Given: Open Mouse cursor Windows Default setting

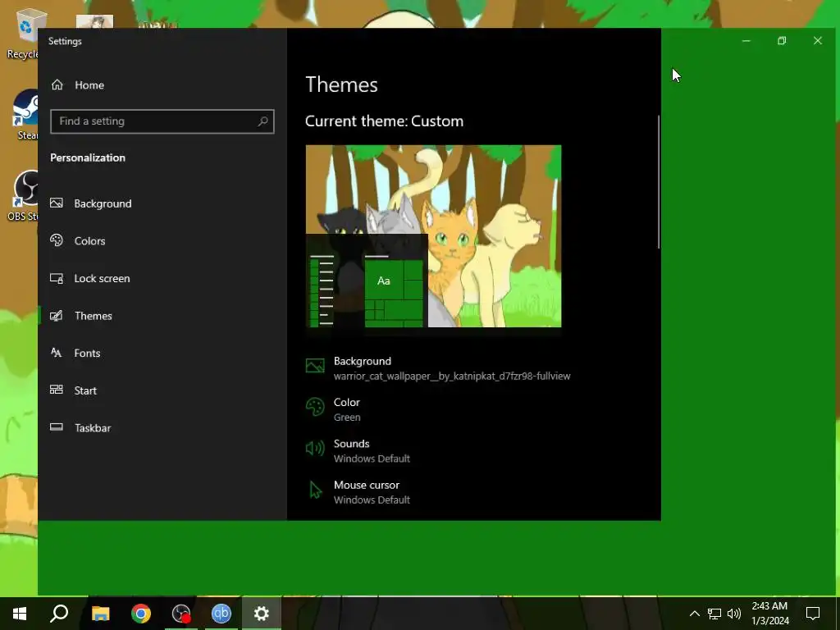Looking at the screenshot, I should point(358,492).
